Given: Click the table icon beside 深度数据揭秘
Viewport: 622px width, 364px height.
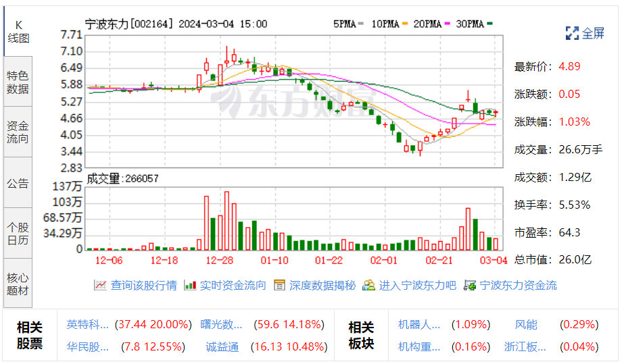Looking at the screenshot, I should click(279, 285).
